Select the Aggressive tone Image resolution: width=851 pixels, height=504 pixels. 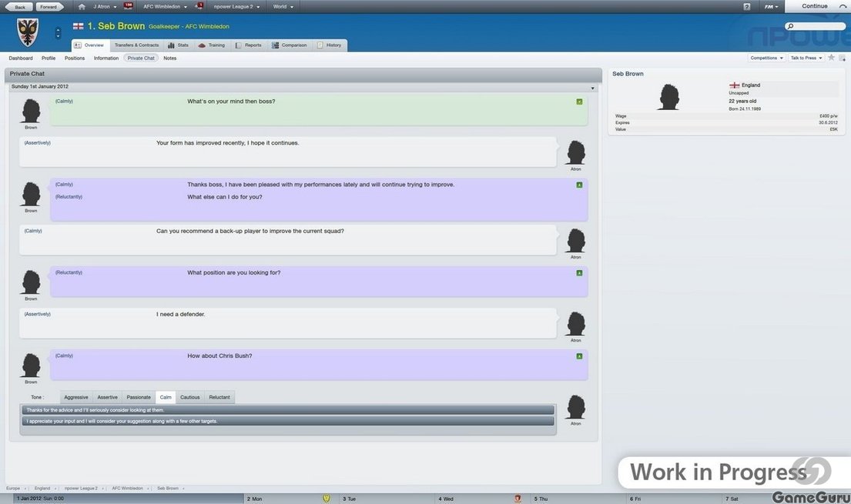(x=76, y=397)
